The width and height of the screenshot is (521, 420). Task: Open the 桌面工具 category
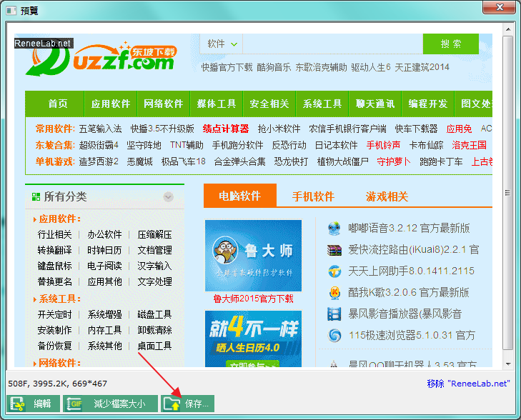click(155, 346)
